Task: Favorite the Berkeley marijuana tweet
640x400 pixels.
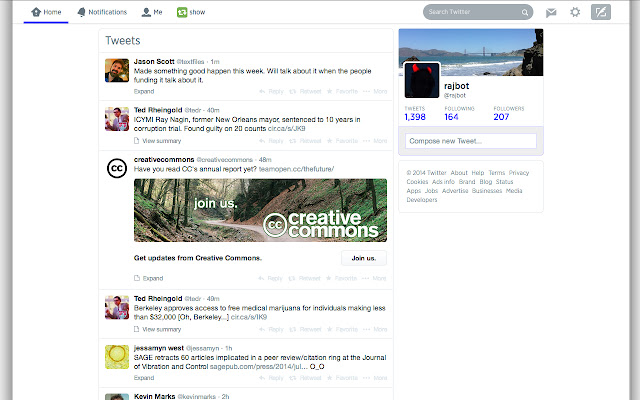Action: (x=342, y=329)
